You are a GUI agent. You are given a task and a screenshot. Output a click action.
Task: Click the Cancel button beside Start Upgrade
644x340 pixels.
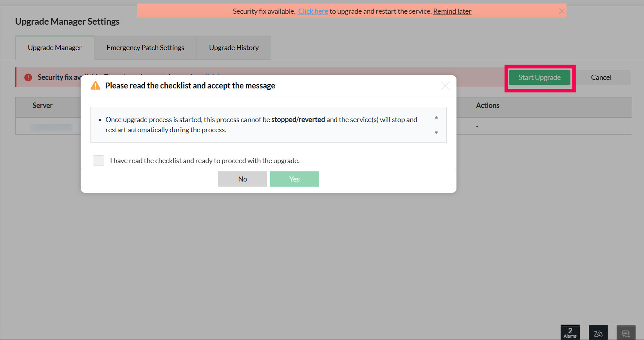click(x=601, y=77)
